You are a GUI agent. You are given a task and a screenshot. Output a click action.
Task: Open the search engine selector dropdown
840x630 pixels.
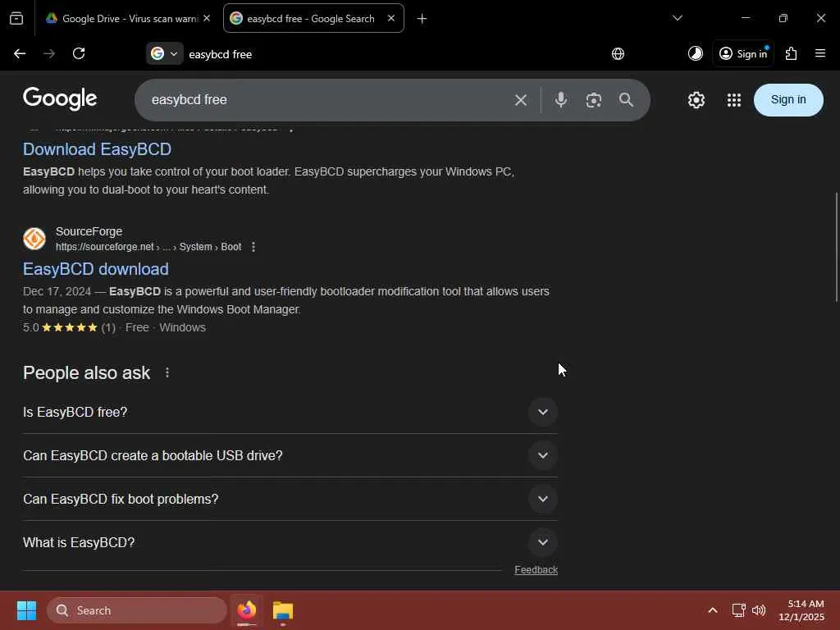[x=164, y=53]
